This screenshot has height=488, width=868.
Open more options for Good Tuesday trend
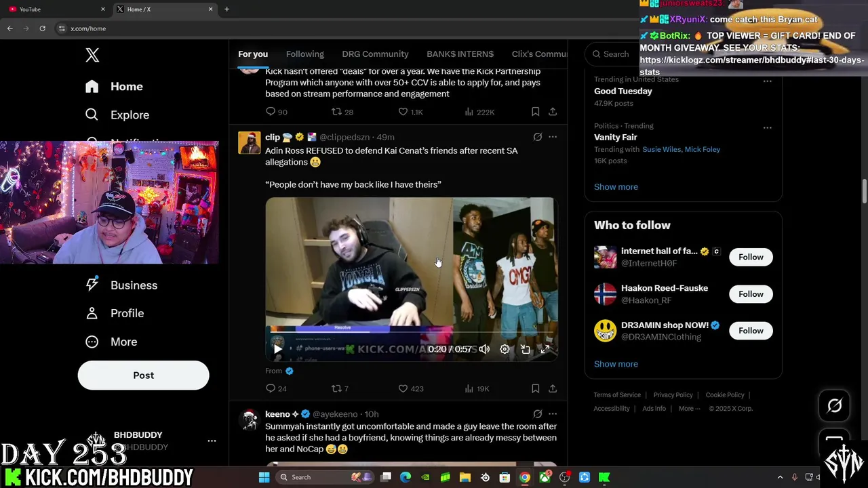click(767, 81)
